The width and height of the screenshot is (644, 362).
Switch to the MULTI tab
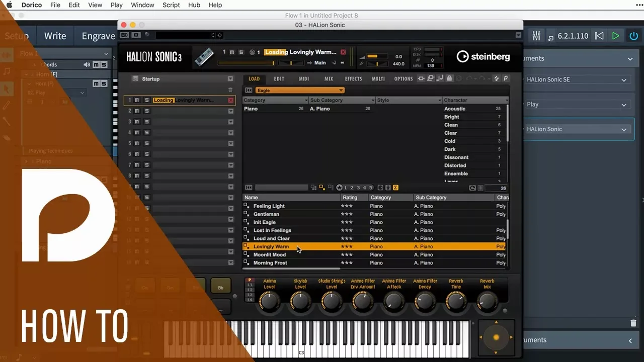[x=378, y=79]
